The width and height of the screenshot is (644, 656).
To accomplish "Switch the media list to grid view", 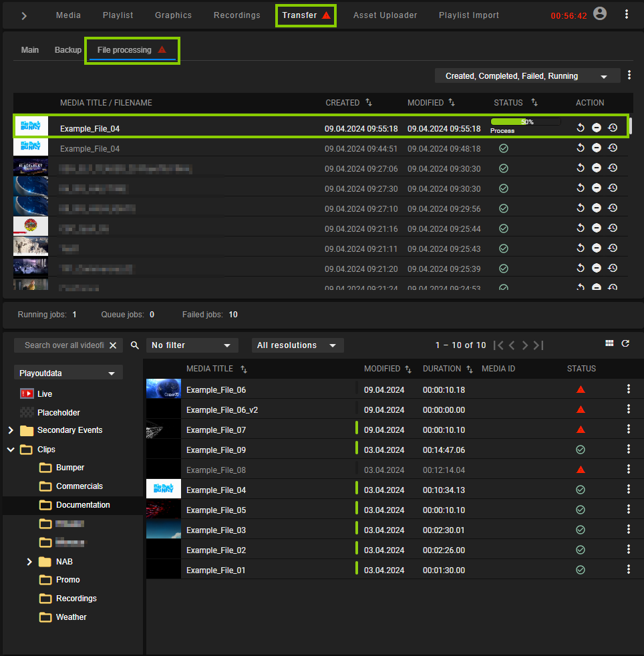I will 609,343.
